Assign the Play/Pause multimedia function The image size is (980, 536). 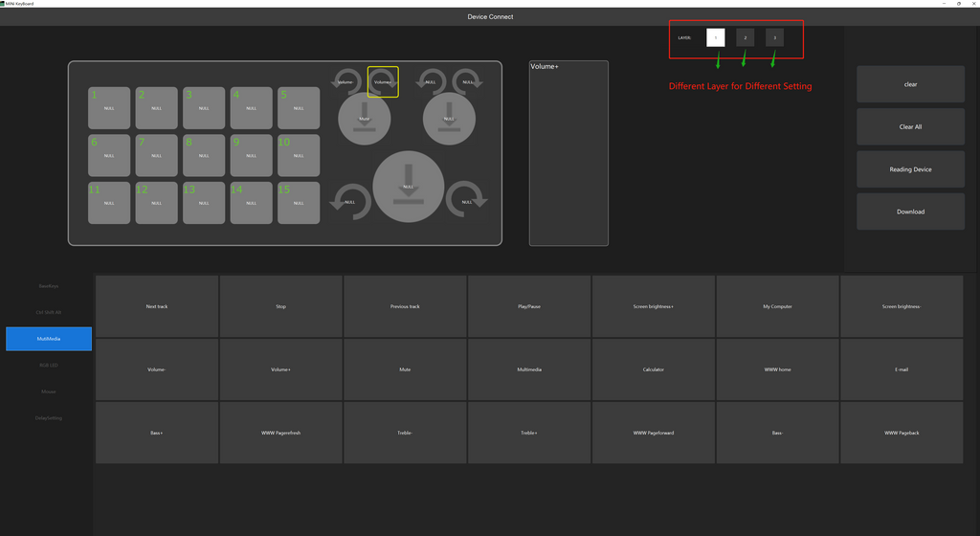click(x=529, y=306)
